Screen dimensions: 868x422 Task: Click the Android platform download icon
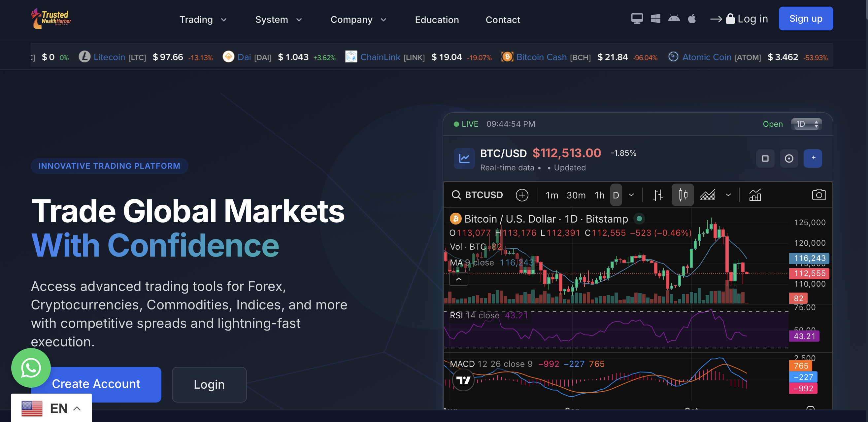click(674, 18)
